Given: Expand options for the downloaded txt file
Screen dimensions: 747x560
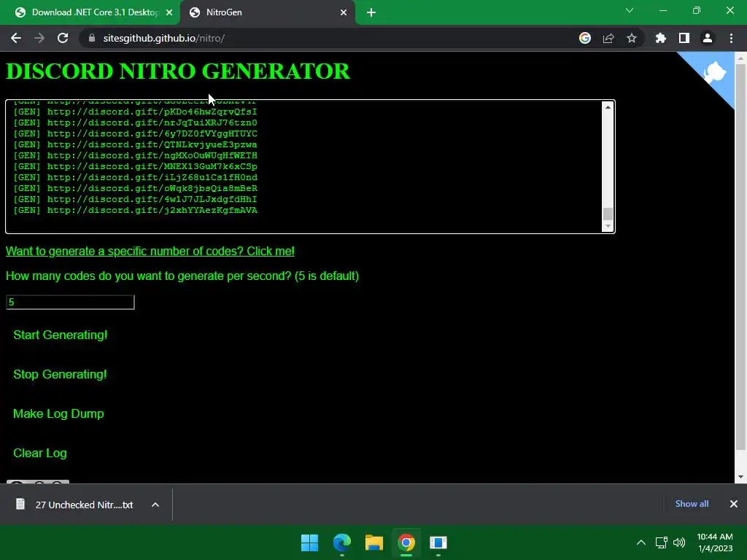Looking at the screenshot, I should pyautogui.click(x=155, y=505).
